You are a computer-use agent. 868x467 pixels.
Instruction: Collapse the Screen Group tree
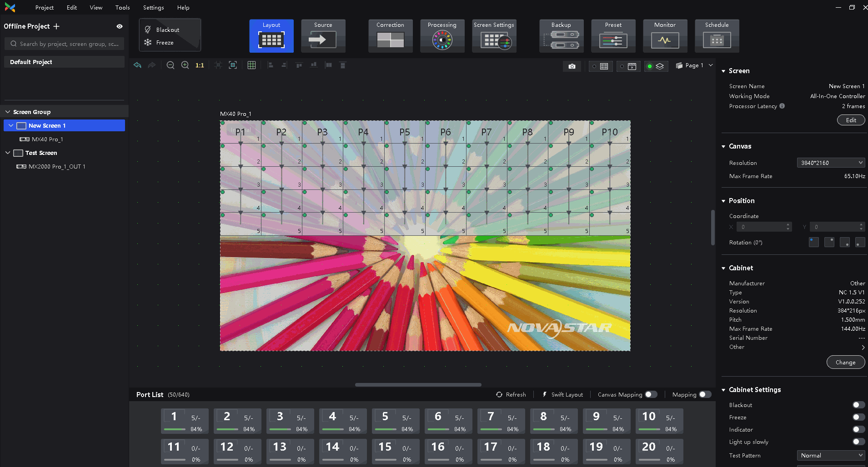[8, 112]
